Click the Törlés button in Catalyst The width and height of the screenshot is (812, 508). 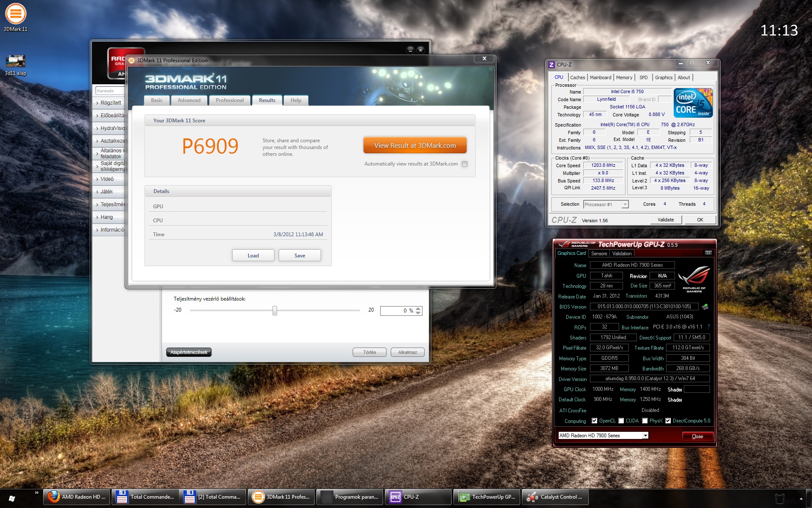[369, 352]
